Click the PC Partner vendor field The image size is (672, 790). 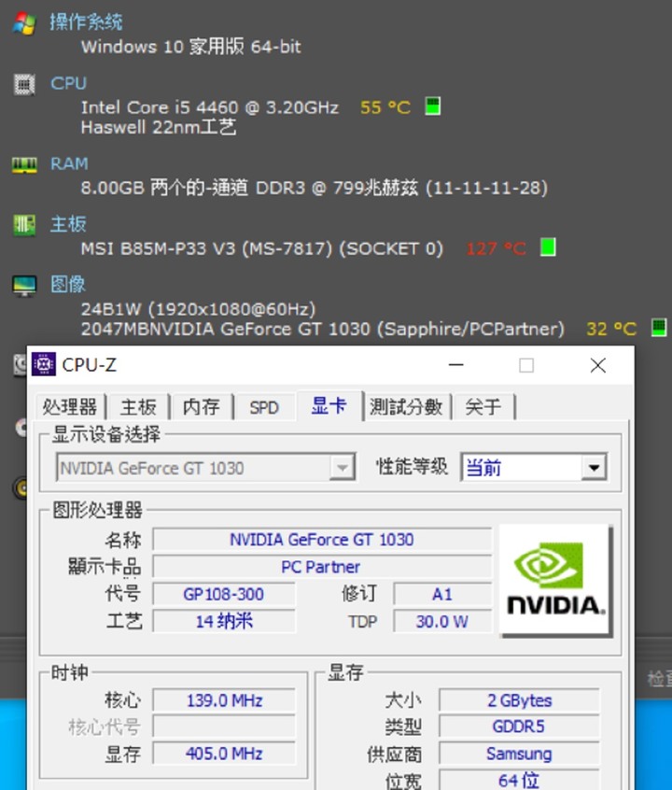[x=322, y=567]
